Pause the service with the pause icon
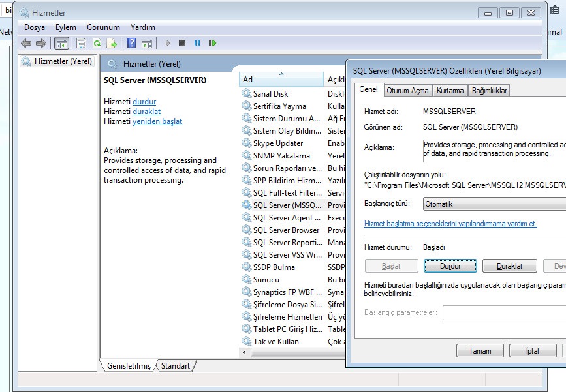Viewport: 566px width, 392px height. pos(197,43)
